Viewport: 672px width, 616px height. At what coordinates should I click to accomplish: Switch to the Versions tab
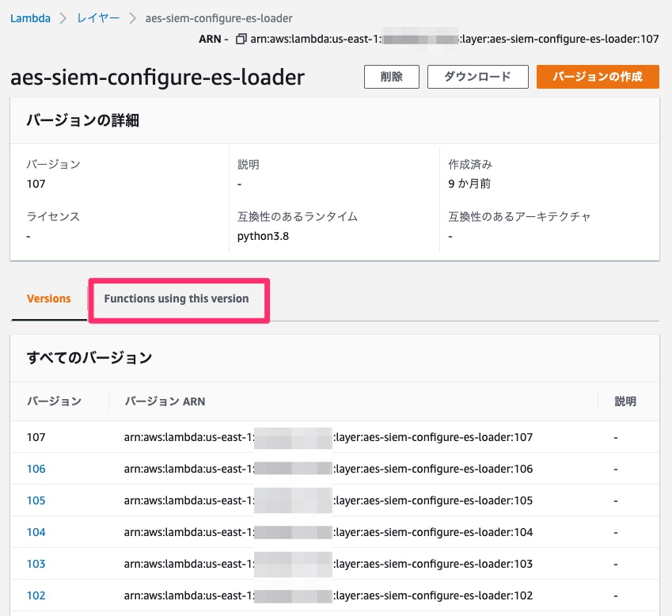pos(48,298)
